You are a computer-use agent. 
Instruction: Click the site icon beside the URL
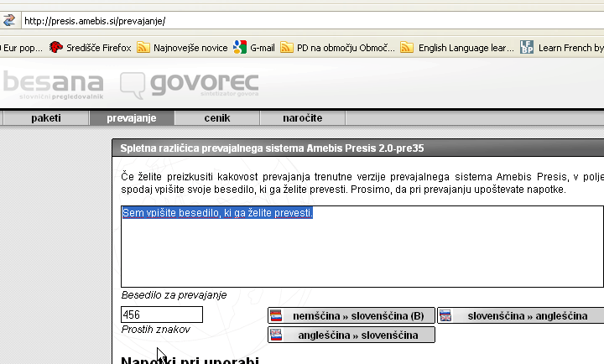coord(9,20)
